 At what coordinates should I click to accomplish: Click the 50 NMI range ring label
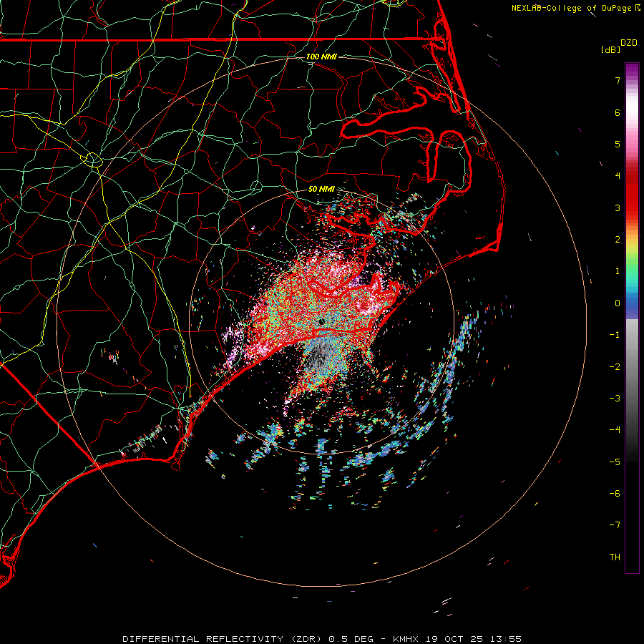321,189
